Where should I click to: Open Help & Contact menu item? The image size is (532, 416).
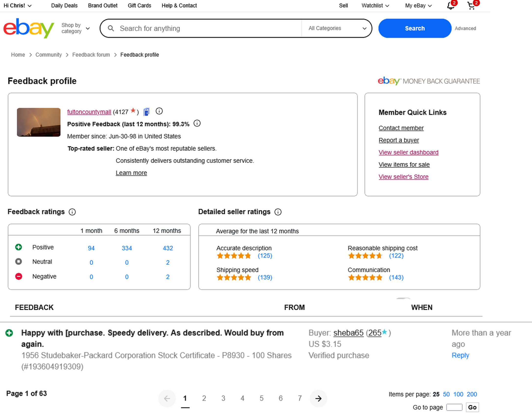click(x=179, y=6)
